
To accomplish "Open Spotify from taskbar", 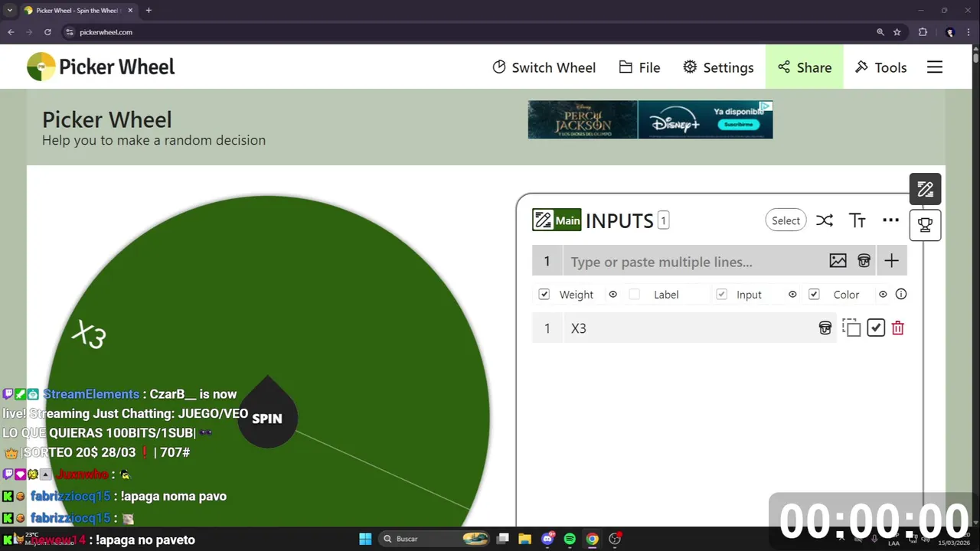I will pyautogui.click(x=570, y=539).
